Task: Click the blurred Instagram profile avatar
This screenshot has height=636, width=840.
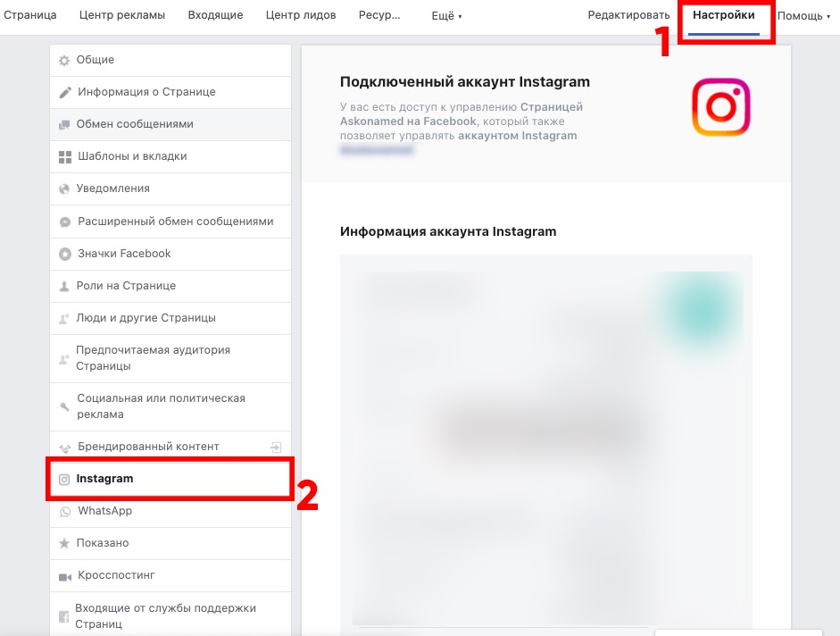Action: click(701, 311)
